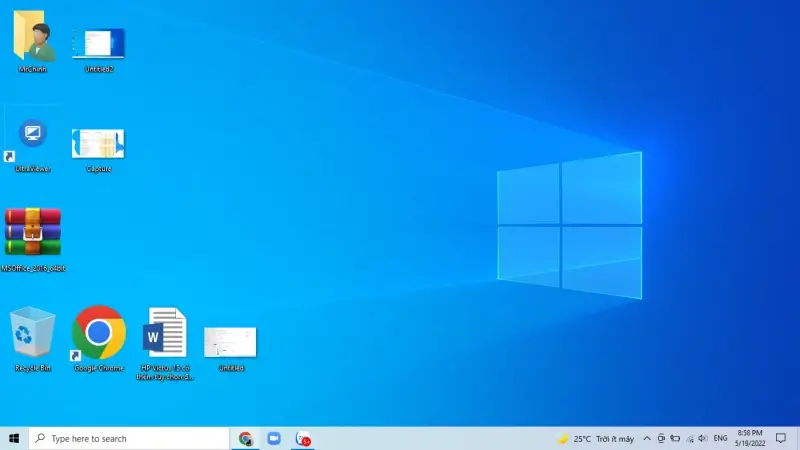Image resolution: width=800 pixels, height=450 pixels.
Task: Select the Google Chrome desktop shortcut
Action: [99, 333]
